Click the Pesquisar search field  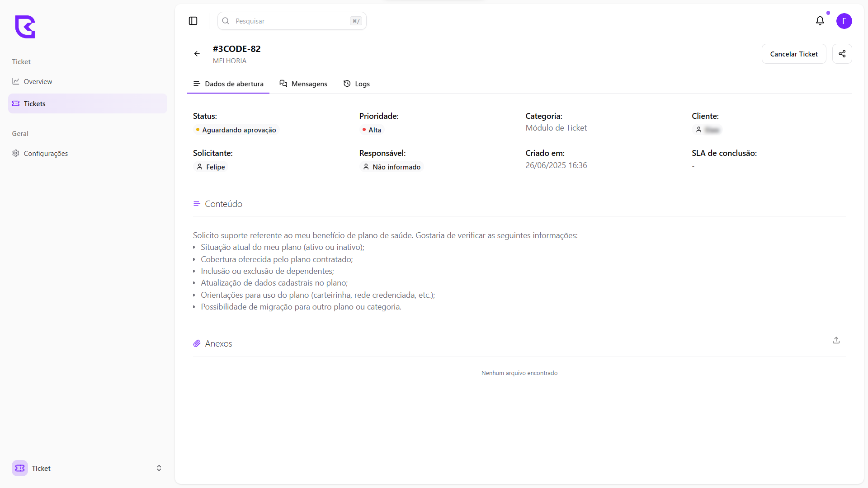tap(292, 21)
